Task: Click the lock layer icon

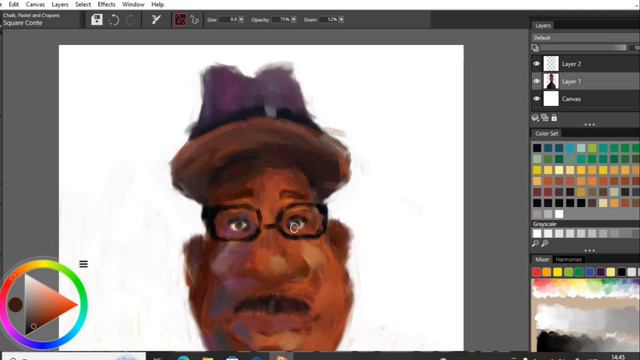Action: pos(554,118)
